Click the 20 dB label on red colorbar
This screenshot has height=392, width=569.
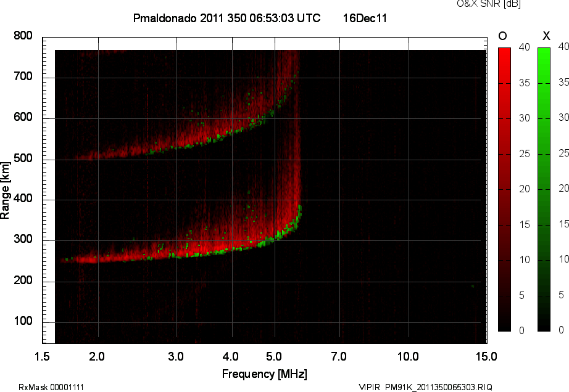tap(525, 189)
